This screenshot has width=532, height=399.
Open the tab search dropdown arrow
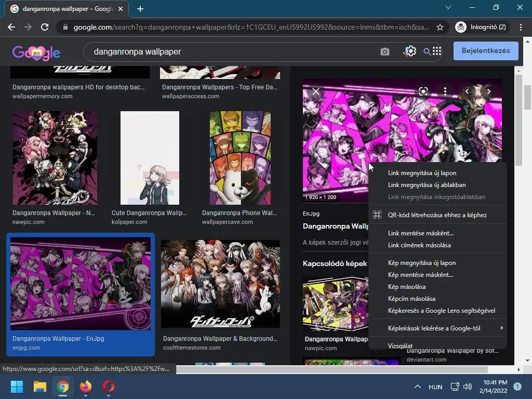pos(448,7)
